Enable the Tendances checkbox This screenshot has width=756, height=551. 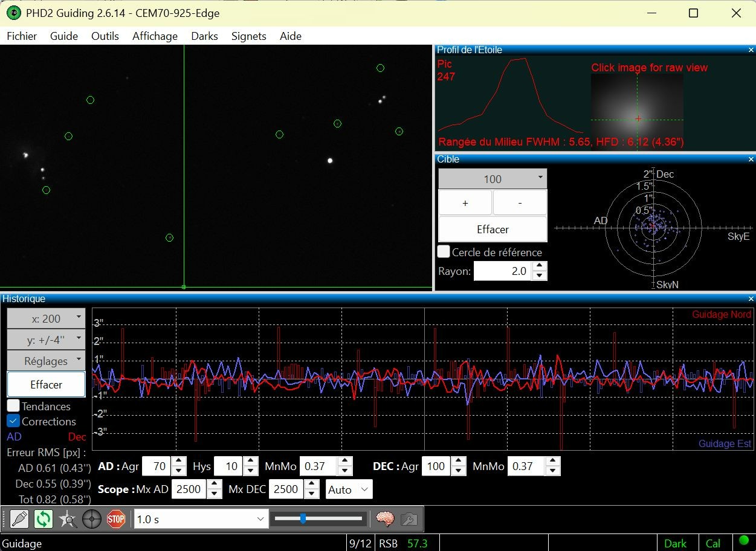(13, 406)
